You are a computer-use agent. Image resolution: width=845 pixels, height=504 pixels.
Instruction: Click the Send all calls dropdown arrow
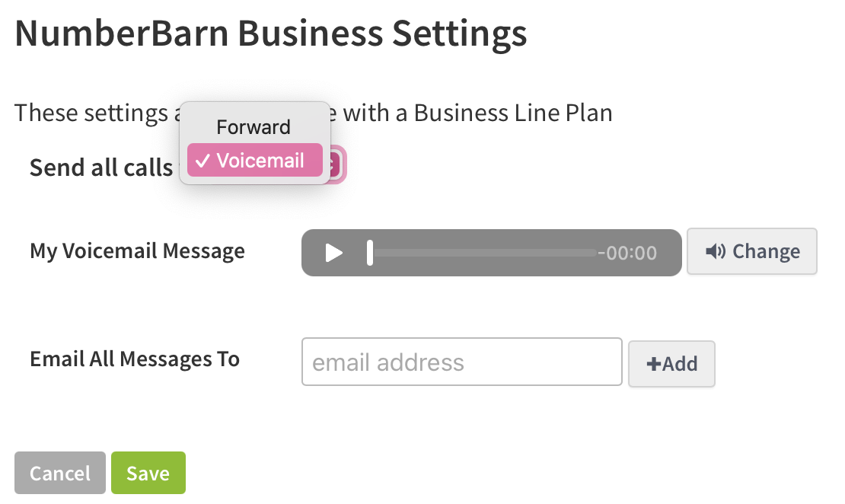[335, 165]
